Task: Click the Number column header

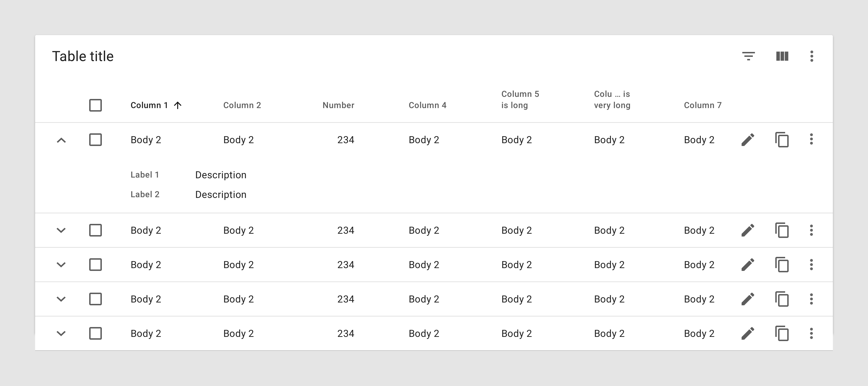Action: point(338,105)
